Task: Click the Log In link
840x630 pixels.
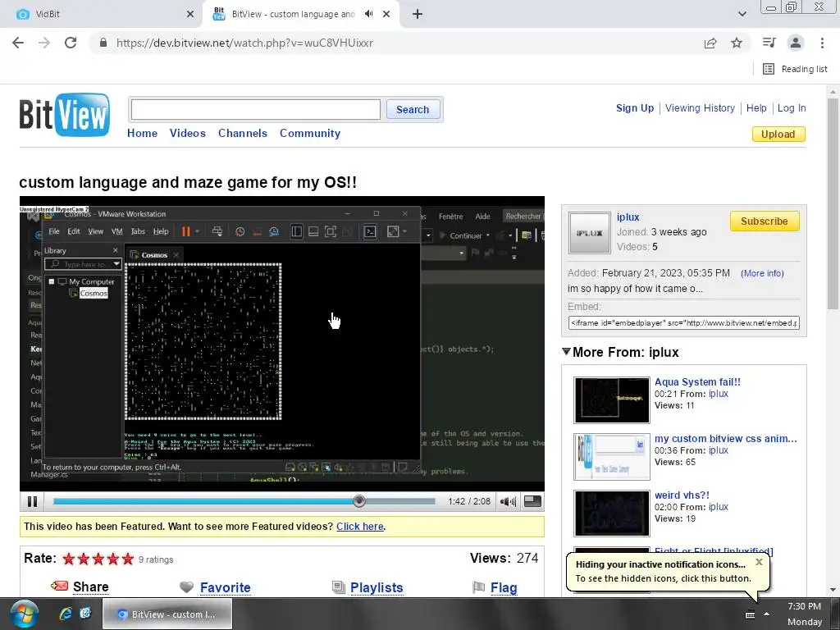Action: (792, 108)
